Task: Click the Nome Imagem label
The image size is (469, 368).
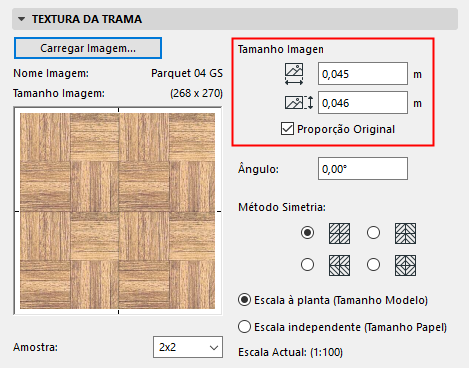Action: tap(51, 73)
